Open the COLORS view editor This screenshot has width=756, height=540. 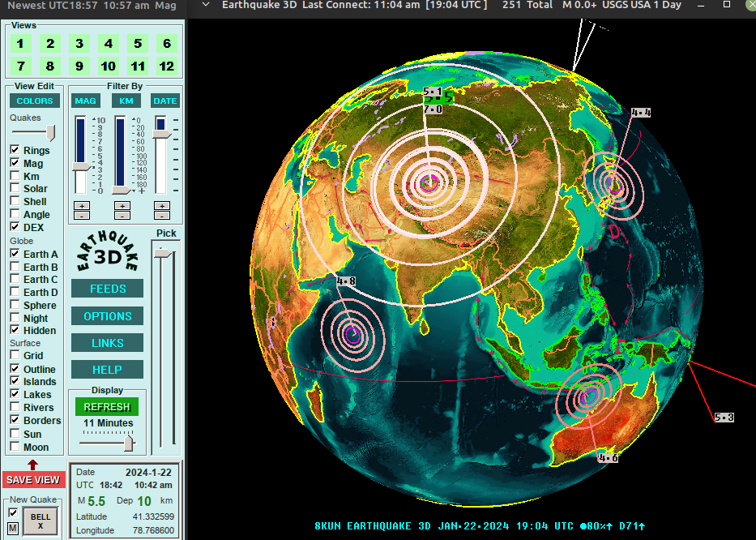tap(35, 101)
